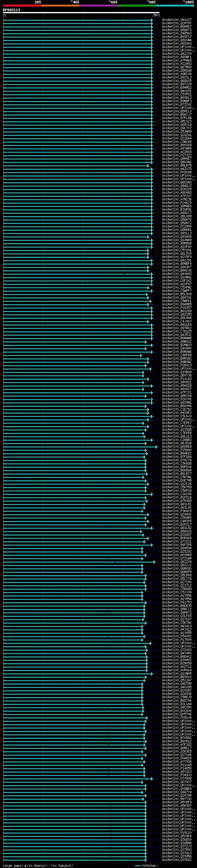Select hit label UniRef100_Q22C26
The width and height of the screenshot is (197, 868).
(x=177, y=484)
